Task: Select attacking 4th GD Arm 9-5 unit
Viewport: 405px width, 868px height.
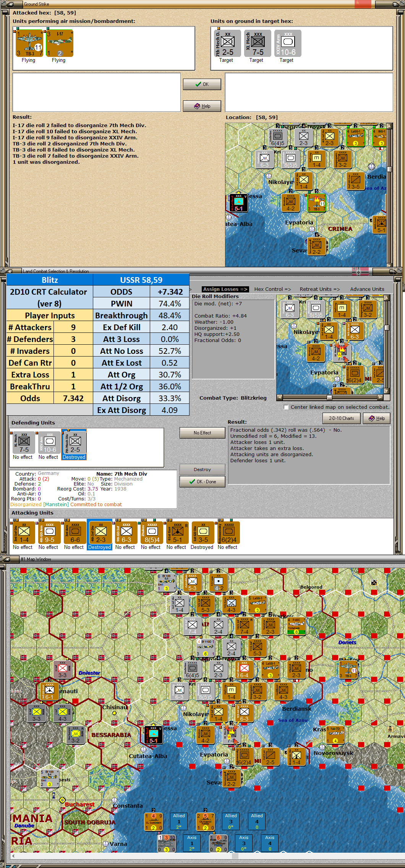Action: [x=49, y=532]
